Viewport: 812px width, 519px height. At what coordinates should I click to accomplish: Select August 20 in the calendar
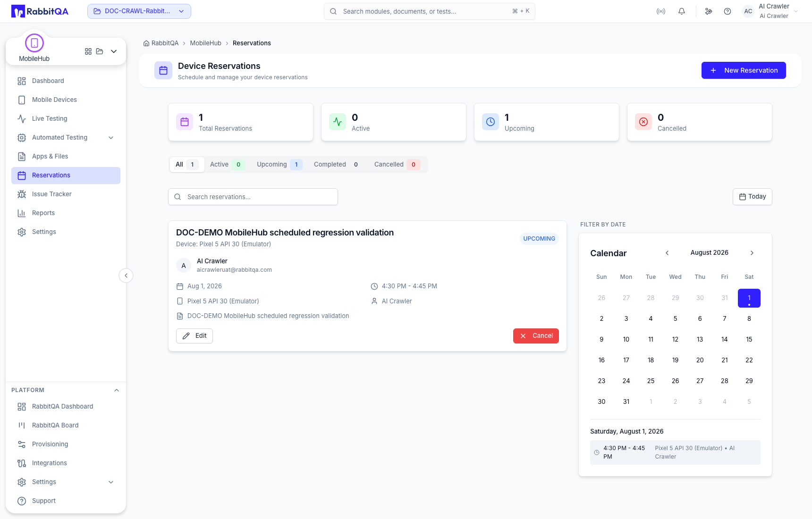point(700,360)
